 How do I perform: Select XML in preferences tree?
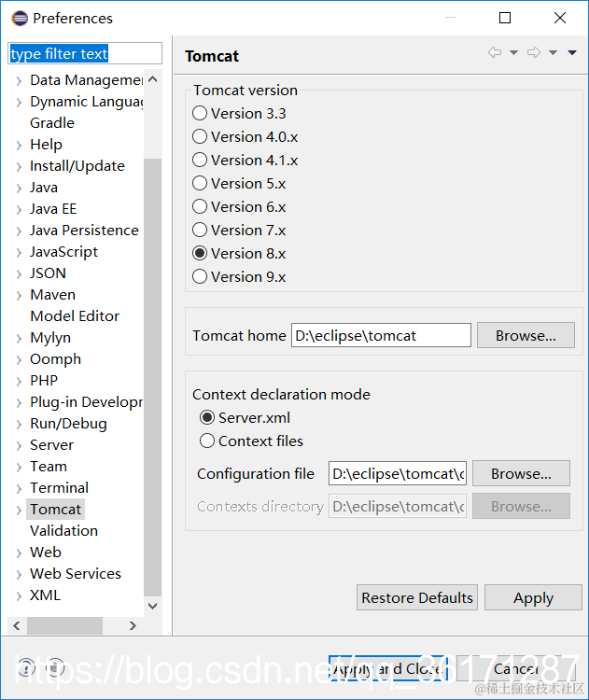click(45, 595)
